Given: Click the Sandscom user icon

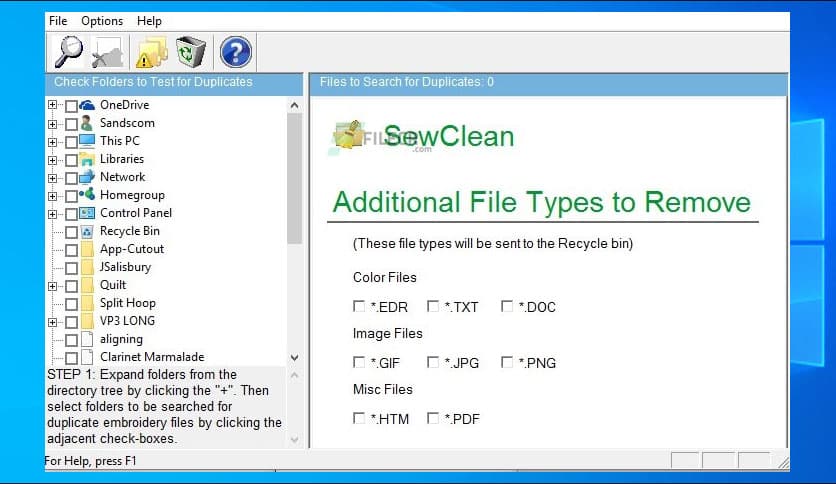Looking at the screenshot, I should click(x=87, y=123).
